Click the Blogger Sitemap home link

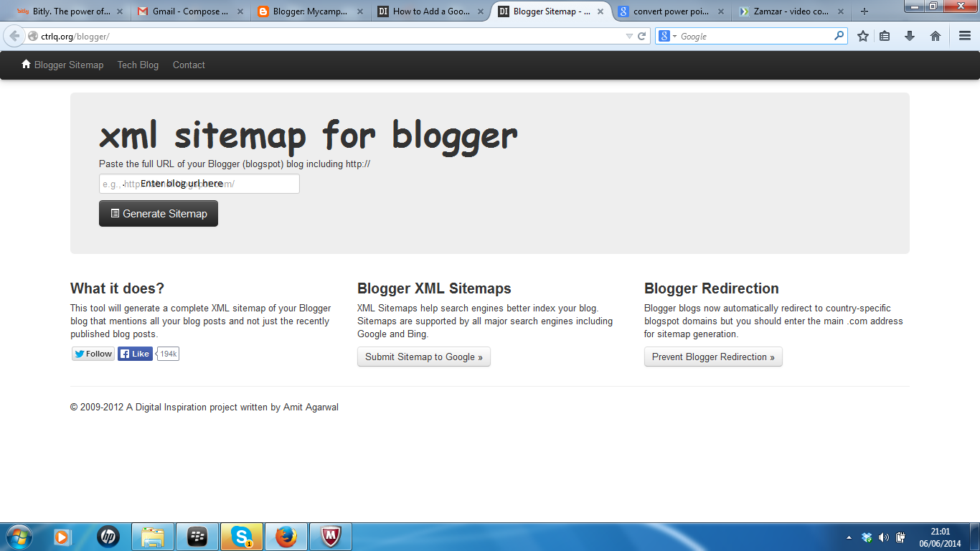(x=62, y=65)
